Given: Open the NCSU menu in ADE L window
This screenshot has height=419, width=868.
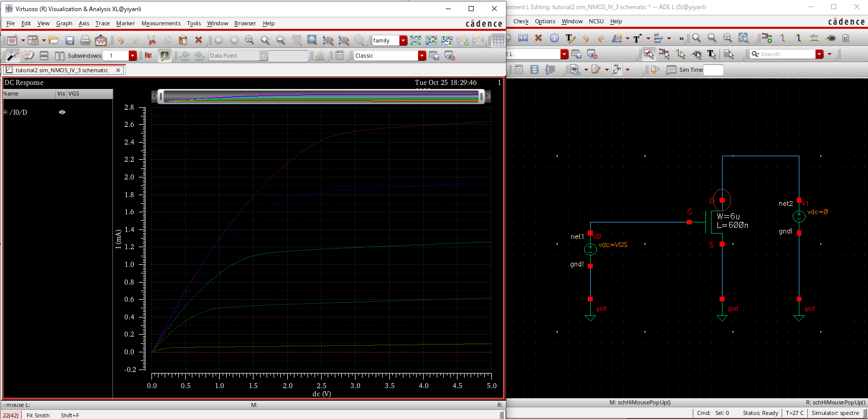Looking at the screenshot, I should click(596, 21).
